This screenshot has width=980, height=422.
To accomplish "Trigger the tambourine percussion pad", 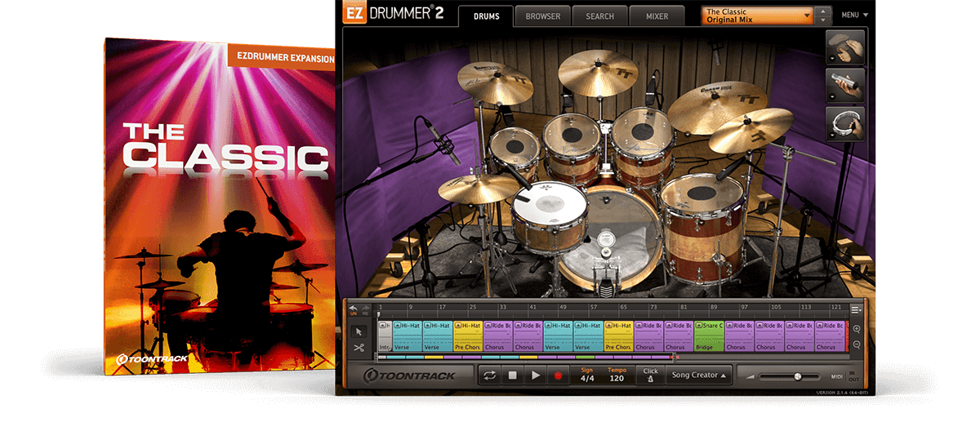I will [x=845, y=123].
